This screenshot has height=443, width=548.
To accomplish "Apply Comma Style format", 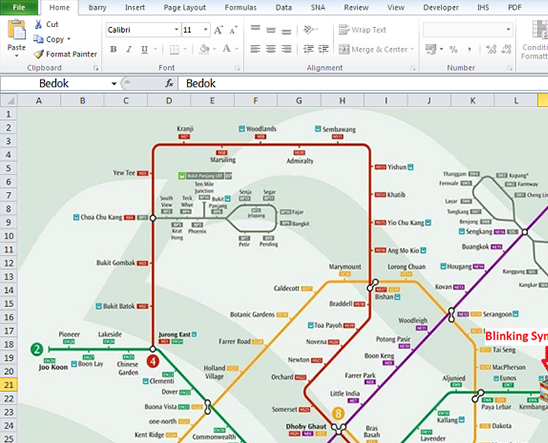I will pos(469,50).
